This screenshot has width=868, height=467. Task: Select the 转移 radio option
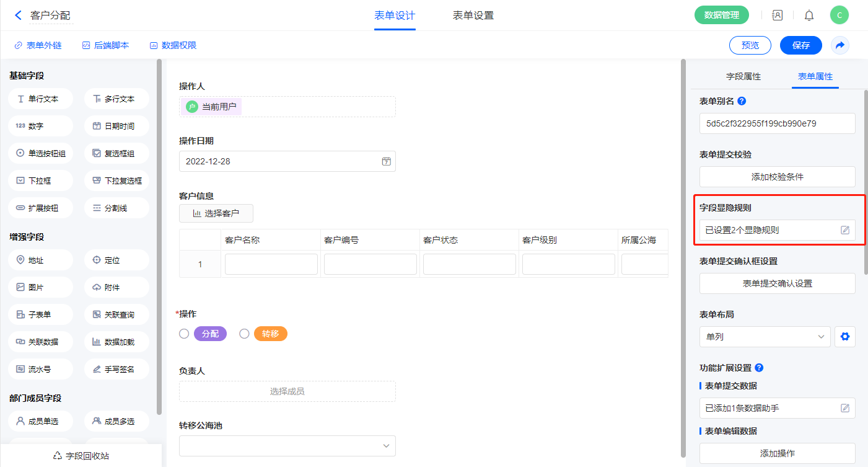pos(244,334)
